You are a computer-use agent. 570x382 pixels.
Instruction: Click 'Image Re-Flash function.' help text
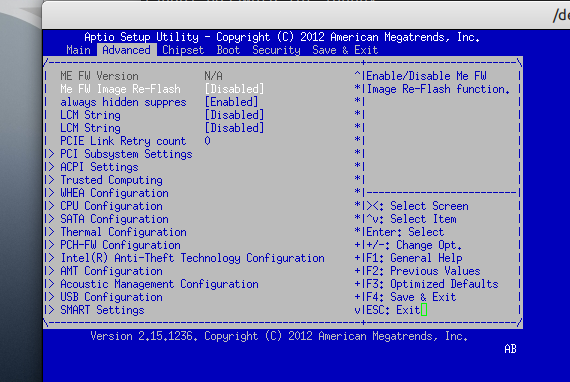coord(438,89)
